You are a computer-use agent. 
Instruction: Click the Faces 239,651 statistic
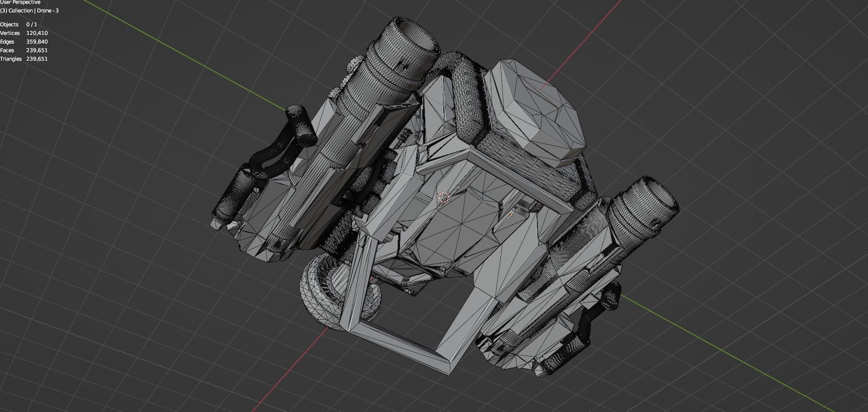tap(24, 50)
